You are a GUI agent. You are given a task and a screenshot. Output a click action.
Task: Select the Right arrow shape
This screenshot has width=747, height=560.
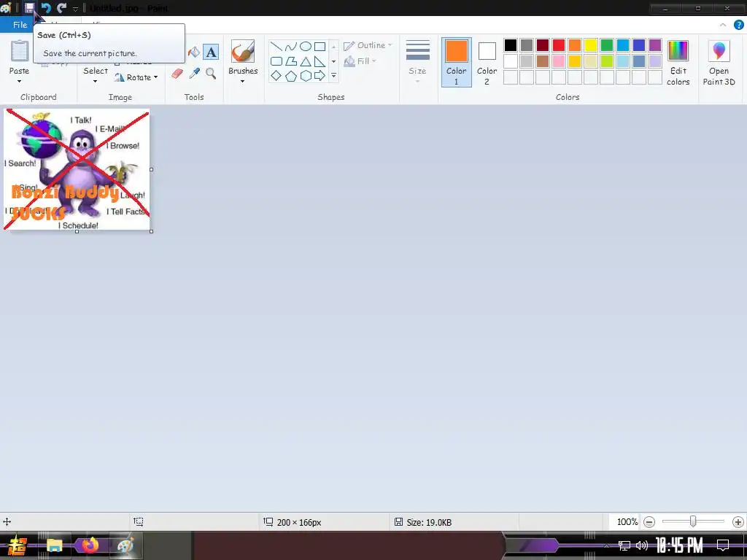click(x=320, y=76)
